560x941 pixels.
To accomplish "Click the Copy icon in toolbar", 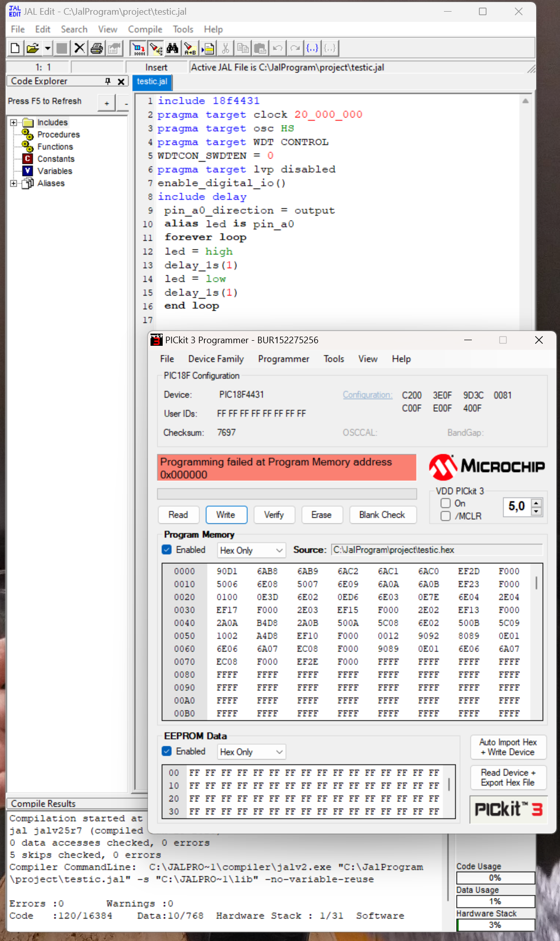I will (243, 48).
